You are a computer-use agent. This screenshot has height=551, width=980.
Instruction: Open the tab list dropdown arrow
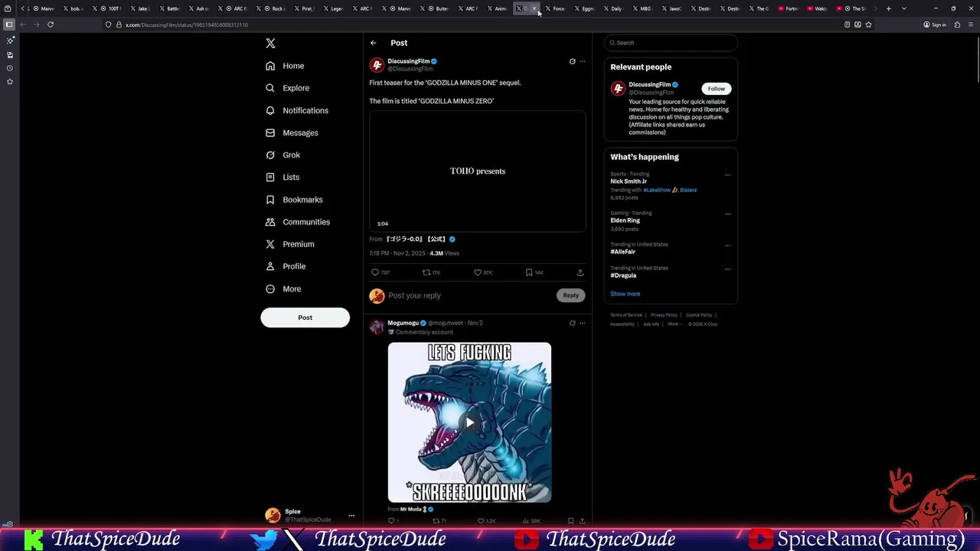point(904,8)
